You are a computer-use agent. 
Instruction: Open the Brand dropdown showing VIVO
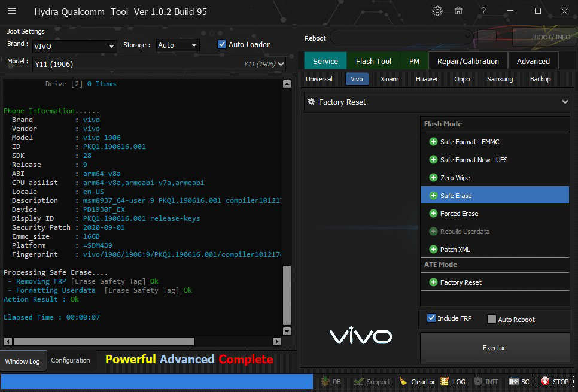[x=74, y=47]
